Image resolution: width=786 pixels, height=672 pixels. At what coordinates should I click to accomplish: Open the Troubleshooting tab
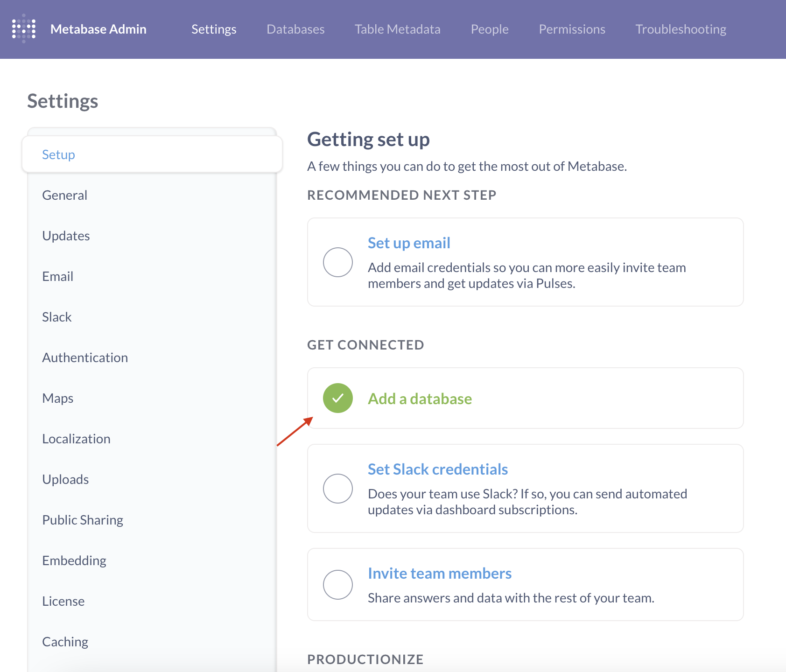(681, 29)
